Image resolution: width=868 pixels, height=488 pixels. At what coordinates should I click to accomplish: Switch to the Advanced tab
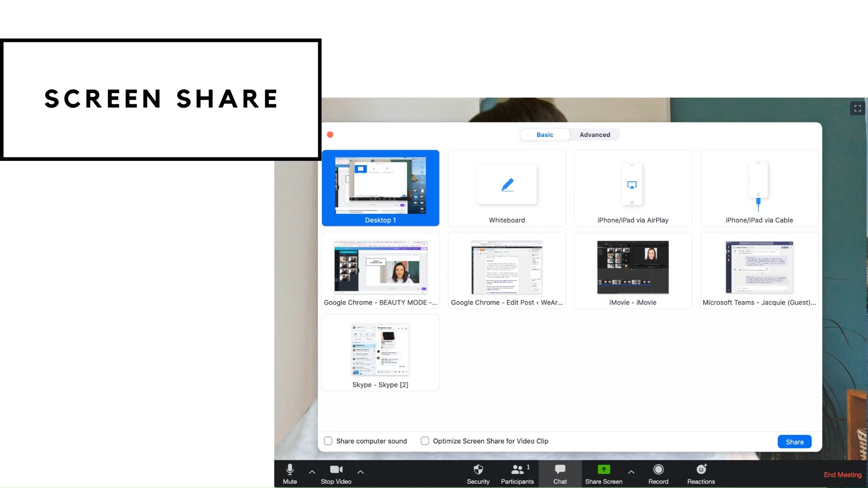(594, 135)
